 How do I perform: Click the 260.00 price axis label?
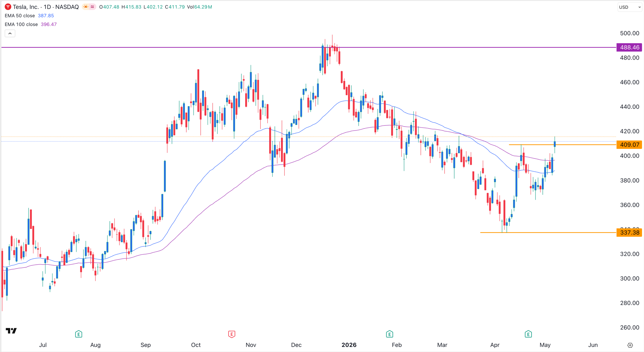[629, 327]
